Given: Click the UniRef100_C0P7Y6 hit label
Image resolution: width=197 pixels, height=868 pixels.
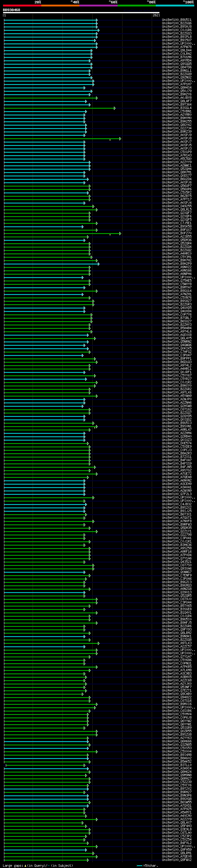Looking at the screenshot, I should [x=176, y=314].
